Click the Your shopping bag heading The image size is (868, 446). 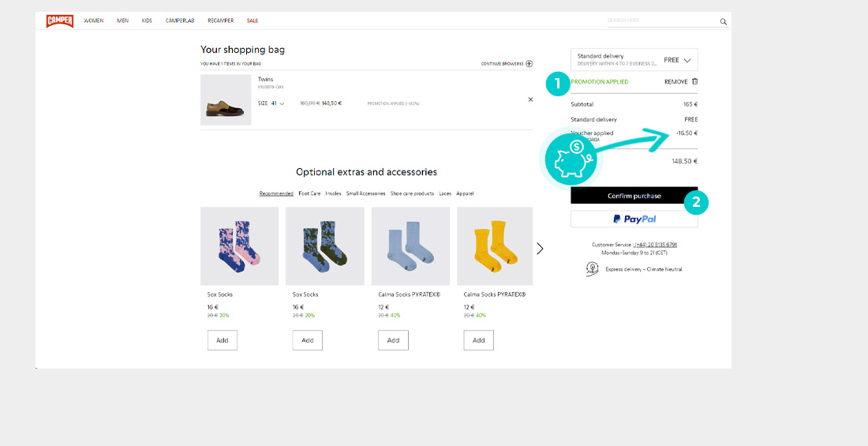(x=242, y=50)
